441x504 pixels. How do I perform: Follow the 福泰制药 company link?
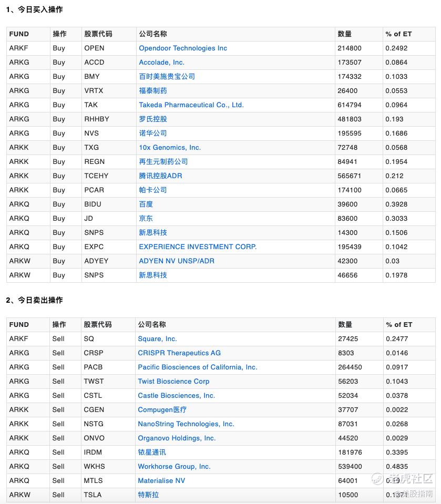[153, 90]
